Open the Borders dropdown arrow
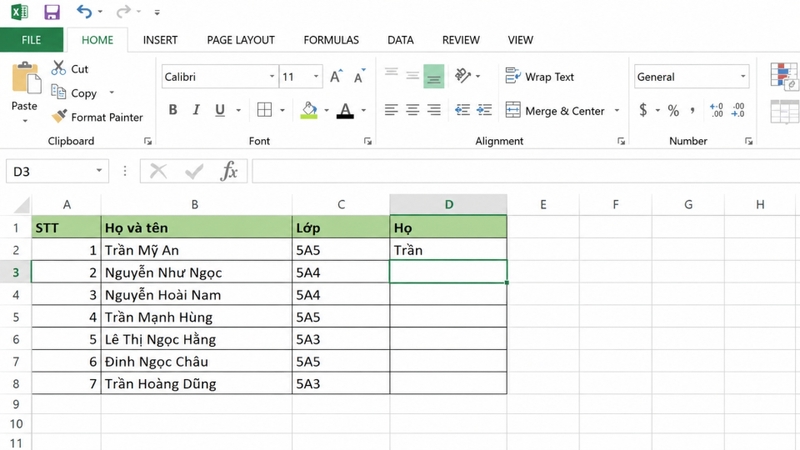Image resolution: width=800 pixels, height=450 pixels. 282,110
